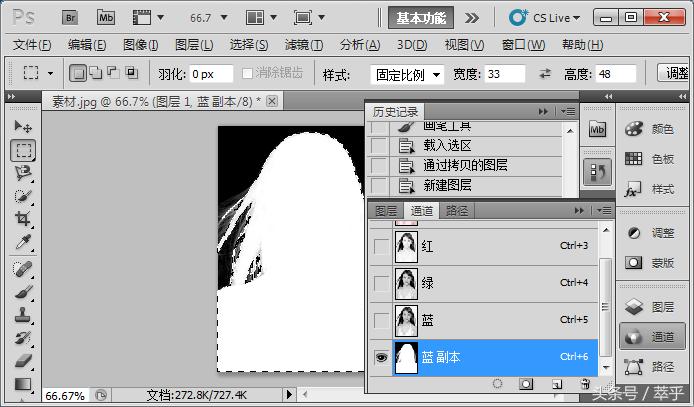This screenshot has width=694, height=407.
Task: Select the Spot Healing Brush tool
Action: coord(23,269)
